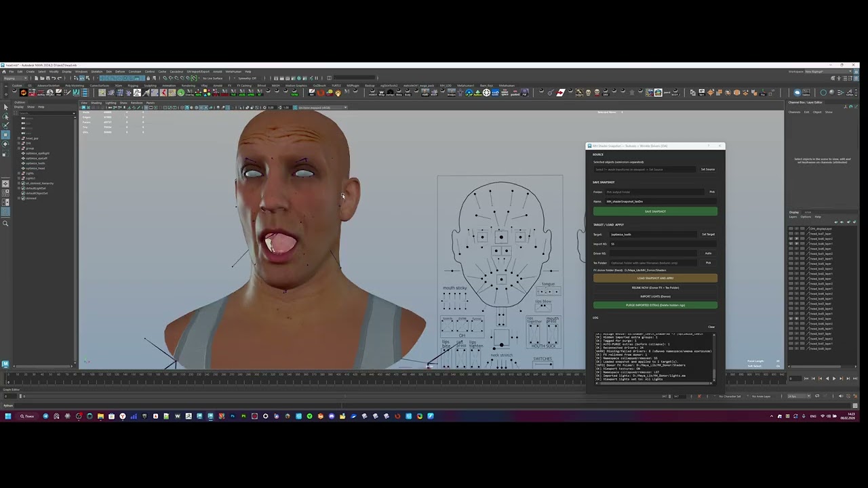The width and height of the screenshot is (868, 488).
Task: Open Outliner search filter dropdown arrow
Action: click(74, 113)
